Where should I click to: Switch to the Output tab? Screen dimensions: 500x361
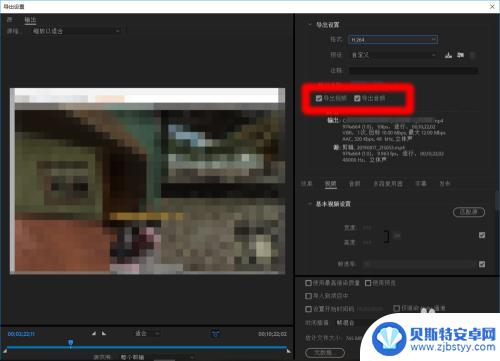(30, 20)
